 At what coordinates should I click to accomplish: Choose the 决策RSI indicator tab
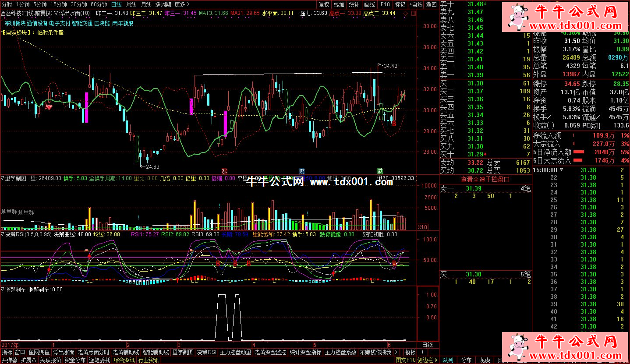click(x=207, y=352)
